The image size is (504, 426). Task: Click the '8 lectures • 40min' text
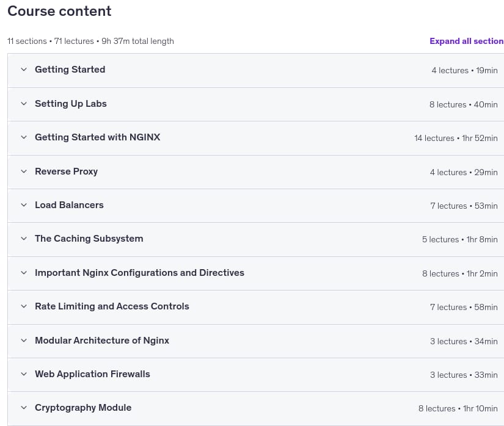[464, 104]
